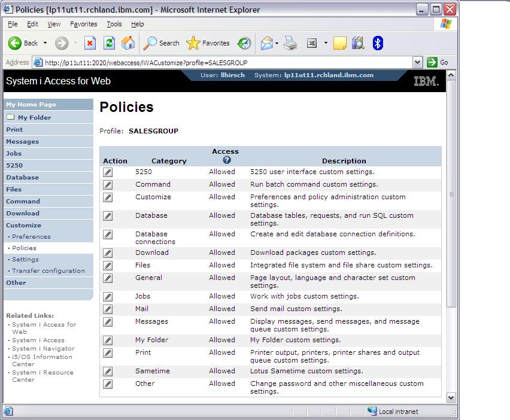Refresh the page with green arrows icon
Image resolution: width=510 pixels, height=420 pixels.
pos(110,43)
